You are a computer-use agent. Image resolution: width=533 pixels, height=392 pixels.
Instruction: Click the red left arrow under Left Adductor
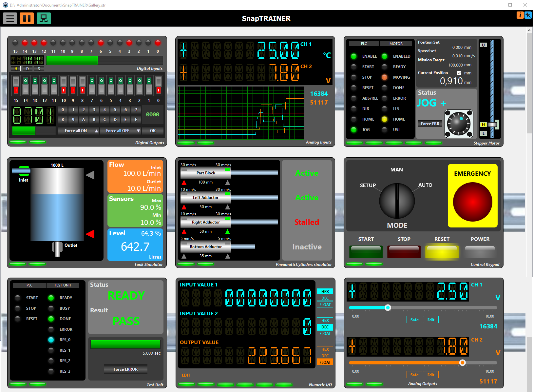coord(184,207)
